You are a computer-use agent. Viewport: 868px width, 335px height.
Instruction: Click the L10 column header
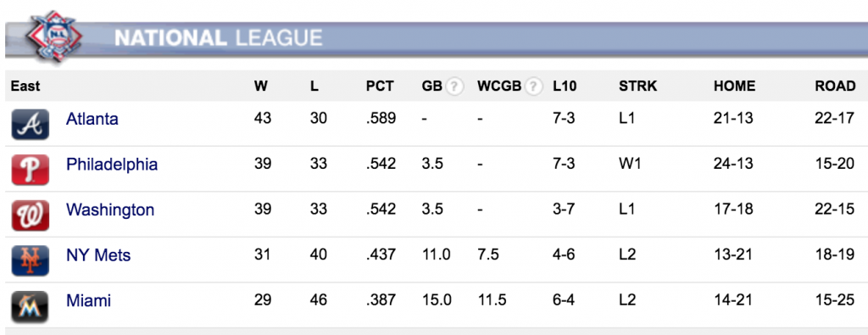(565, 87)
